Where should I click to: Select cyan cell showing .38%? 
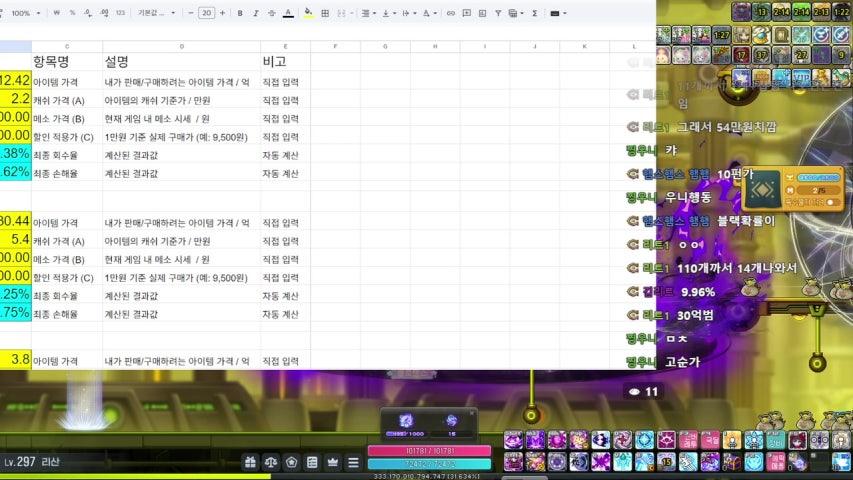tap(15, 154)
